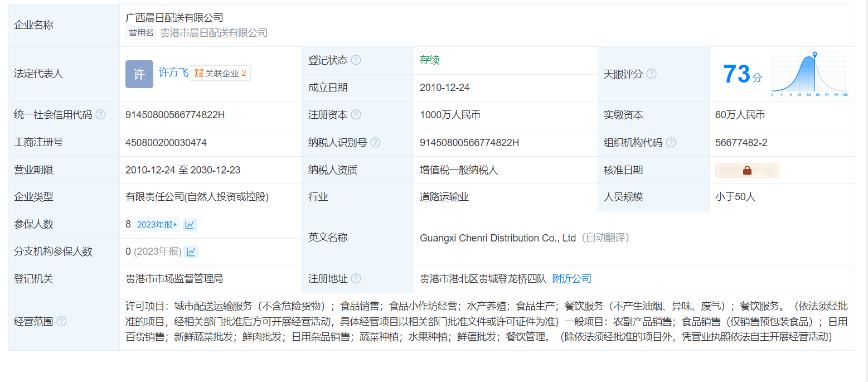Image resolution: width=868 pixels, height=382 pixels.
Task: Click address 贵港市港北区贵城登龙桥四队
Action: [x=483, y=279]
